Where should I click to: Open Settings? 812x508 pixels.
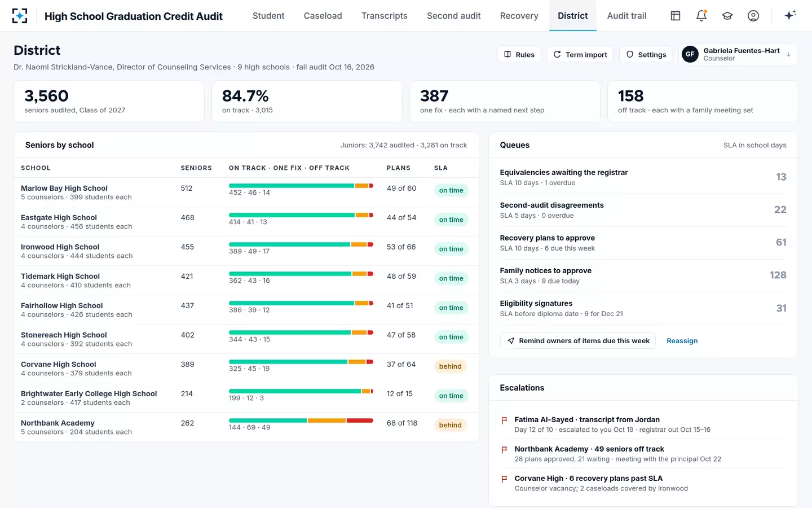(646, 55)
